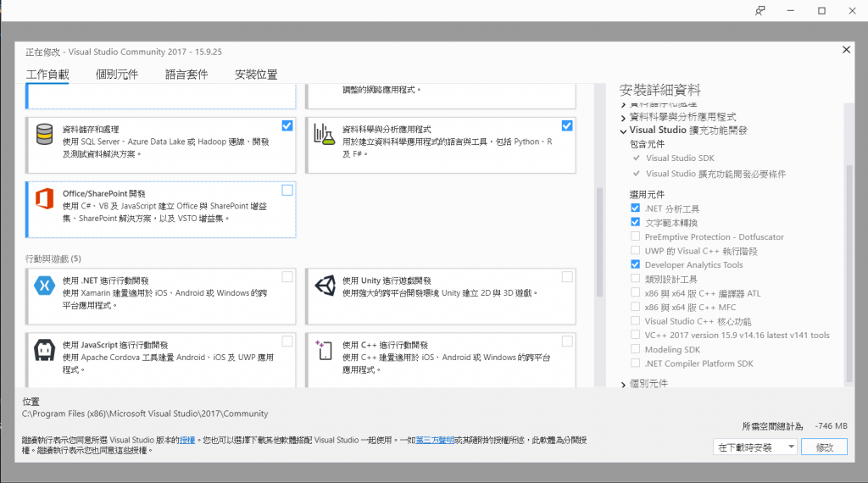Expand the 資料科學與分析應用程式 details node

[623, 117]
